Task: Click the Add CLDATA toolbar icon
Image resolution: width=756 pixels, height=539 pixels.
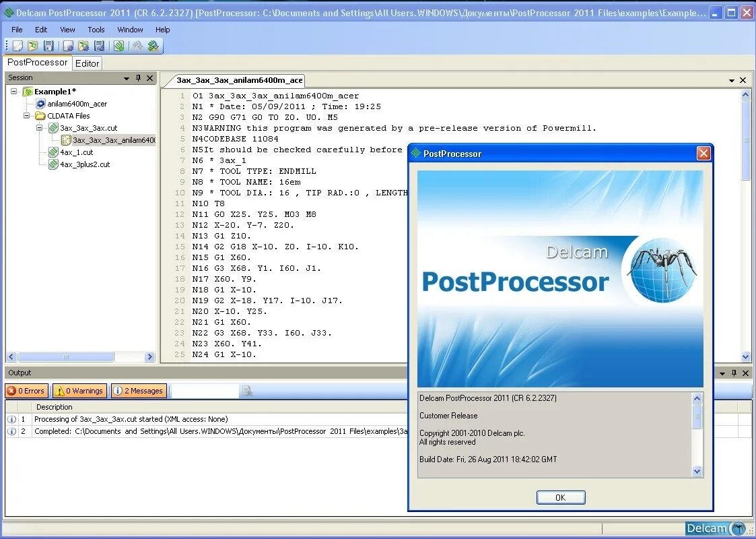Action: [x=119, y=46]
